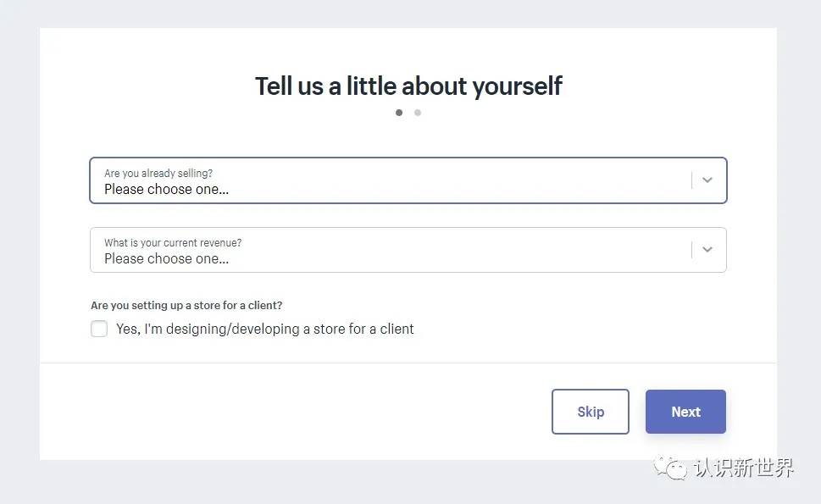This screenshot has width=821, height=504.
Task: Click "Yes, I'm designing/developing a store for a client" label
Action: tap(265, 330)
